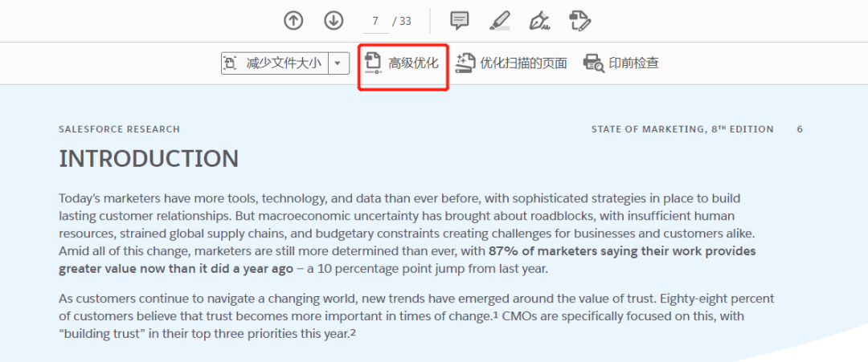Open the comment speech bubble tool

pos(460,21)
